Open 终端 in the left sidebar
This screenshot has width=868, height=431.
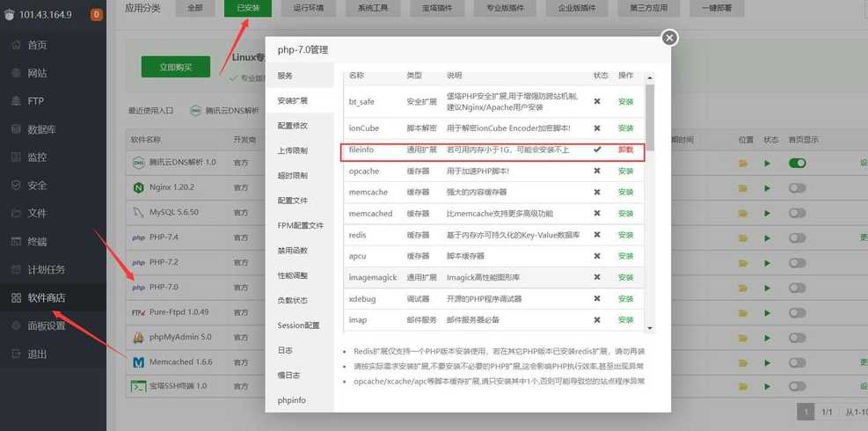(37, 242)
